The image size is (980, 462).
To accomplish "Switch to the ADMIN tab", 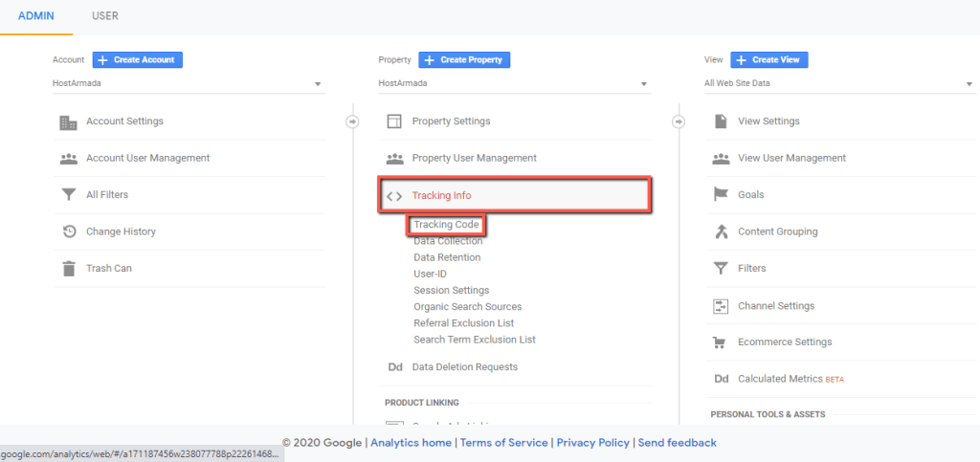I will click(36, 16).
